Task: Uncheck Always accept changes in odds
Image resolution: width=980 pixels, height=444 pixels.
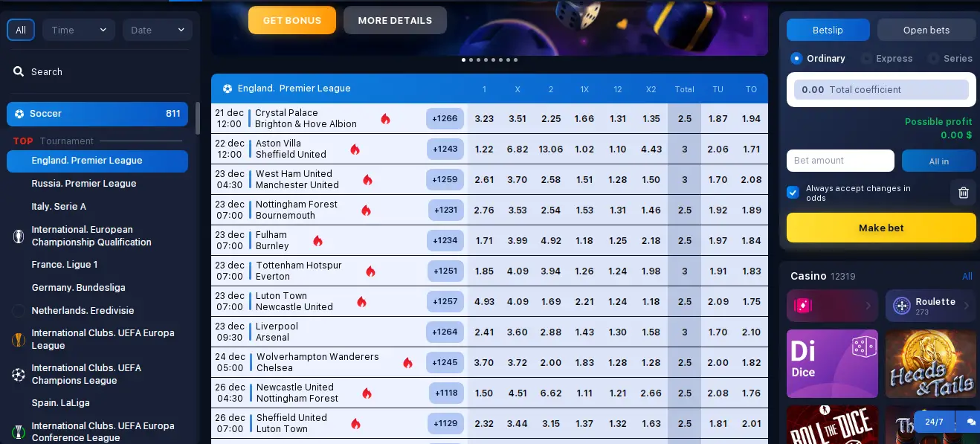Action: pos(793,193)
